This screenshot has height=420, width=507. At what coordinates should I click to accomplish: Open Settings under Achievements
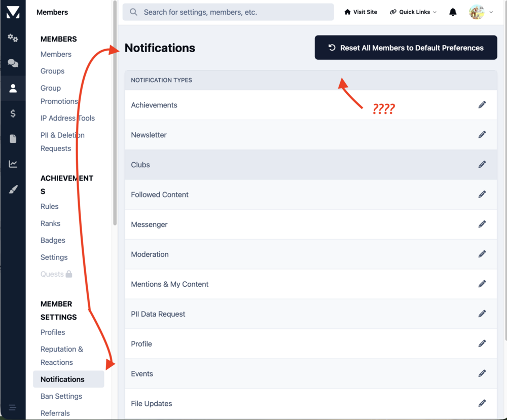pyautogui.click(x=54, y=257)
